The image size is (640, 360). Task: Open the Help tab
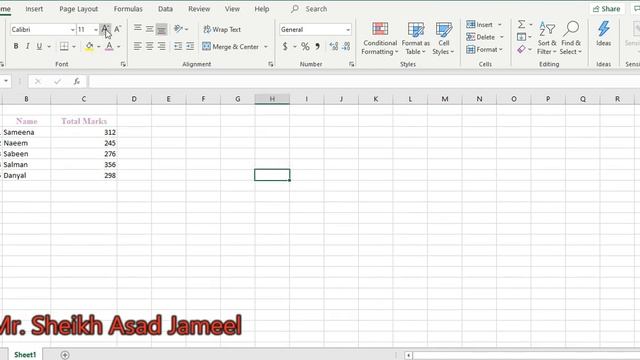tap(262, 9)
